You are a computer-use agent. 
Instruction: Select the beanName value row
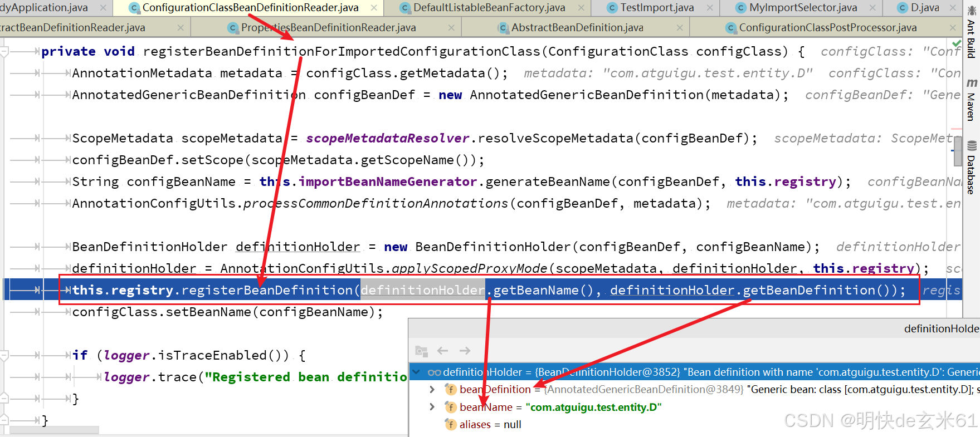tap(694, 407)
